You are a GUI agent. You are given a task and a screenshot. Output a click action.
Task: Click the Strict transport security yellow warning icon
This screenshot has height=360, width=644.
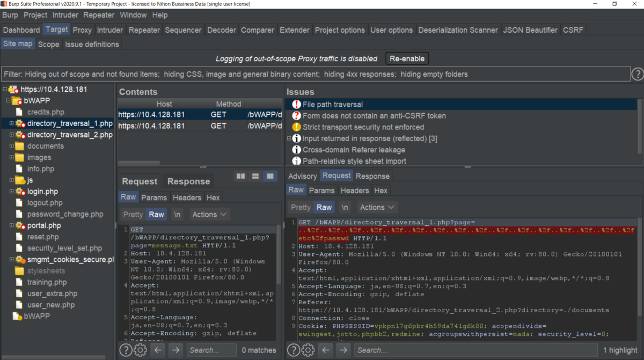point(296,127)
